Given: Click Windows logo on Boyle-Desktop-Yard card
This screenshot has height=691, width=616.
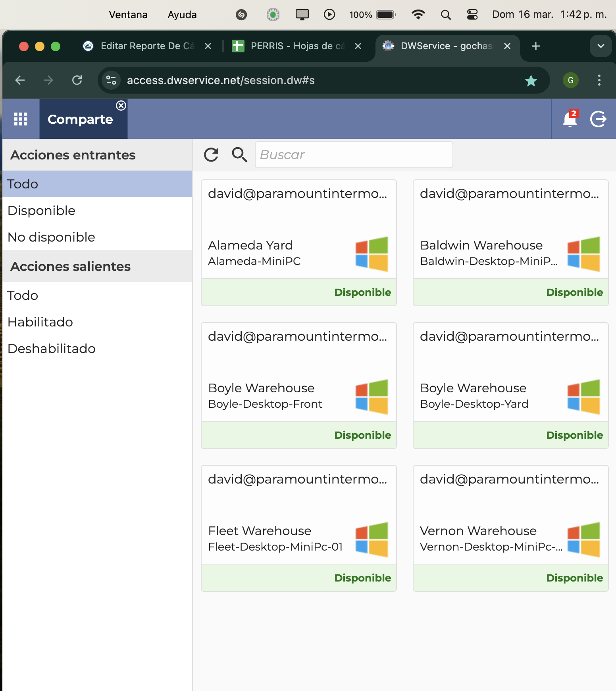Looking at the screenshot, I should pos(584,397).
